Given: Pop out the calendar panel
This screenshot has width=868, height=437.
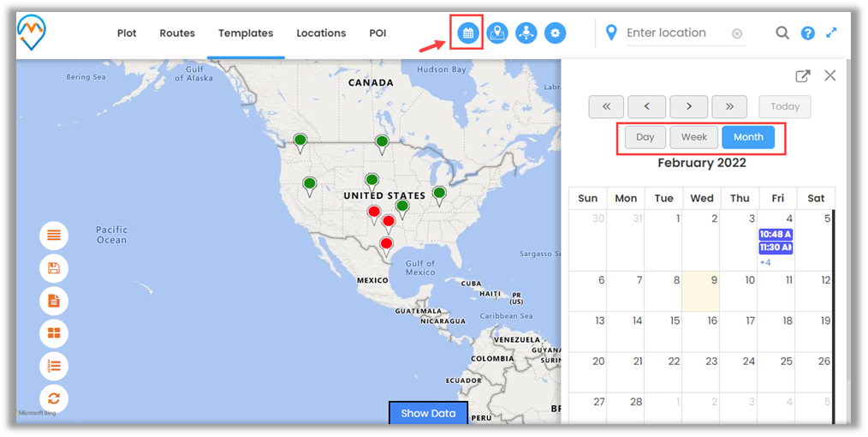Looking at the screenshot, I should tap(802, 75).
